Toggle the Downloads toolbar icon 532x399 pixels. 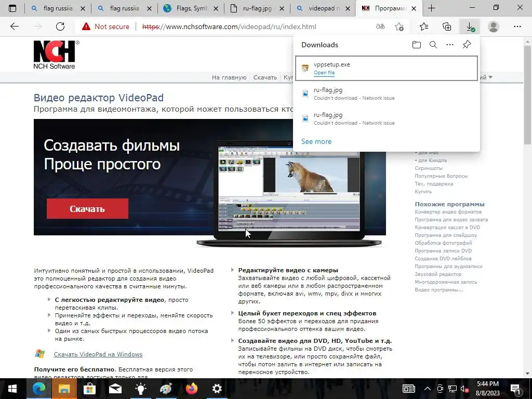[470, 27]
